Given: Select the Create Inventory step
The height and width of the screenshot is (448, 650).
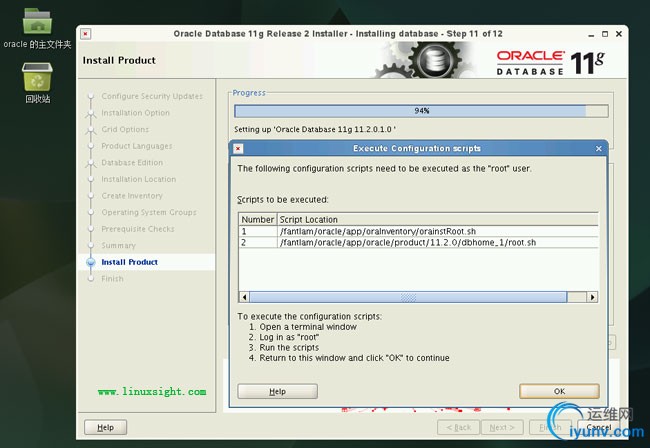Looking at the screenshot, I should point(132,196).
